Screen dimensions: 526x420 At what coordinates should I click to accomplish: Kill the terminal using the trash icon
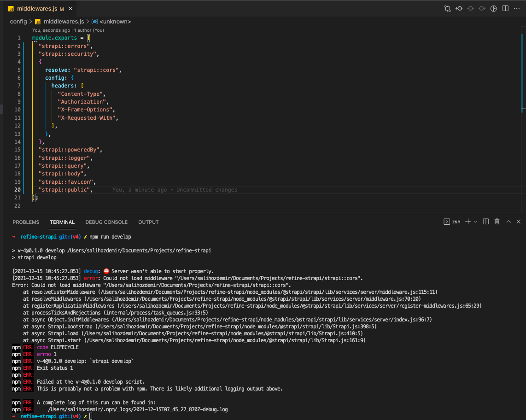[497, 222]
